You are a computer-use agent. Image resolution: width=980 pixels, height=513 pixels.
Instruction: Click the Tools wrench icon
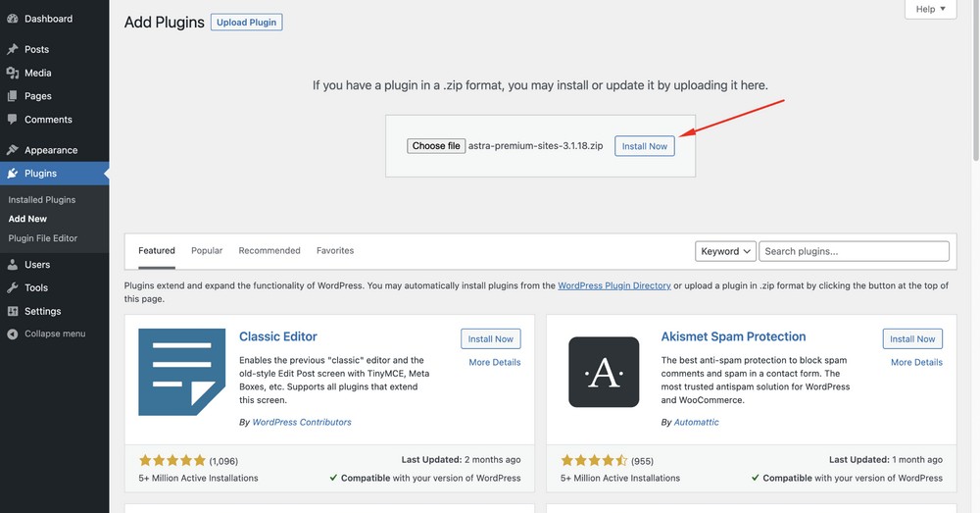point(13,287)
